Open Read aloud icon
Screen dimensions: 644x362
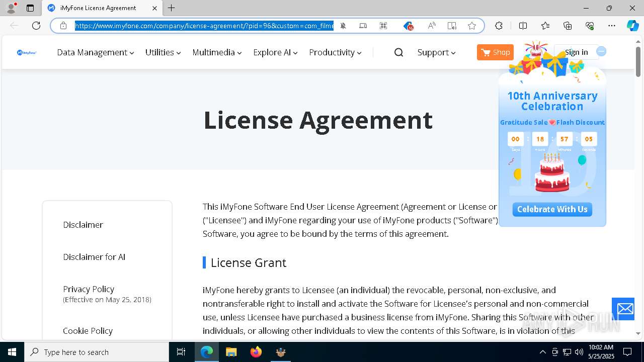click(432, 26)
